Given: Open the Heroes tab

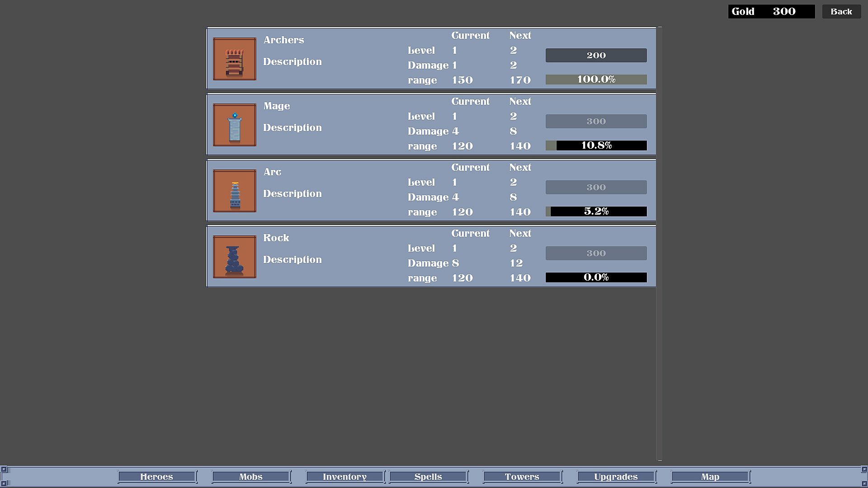Looking at the screenshot, I should point(156,477).
